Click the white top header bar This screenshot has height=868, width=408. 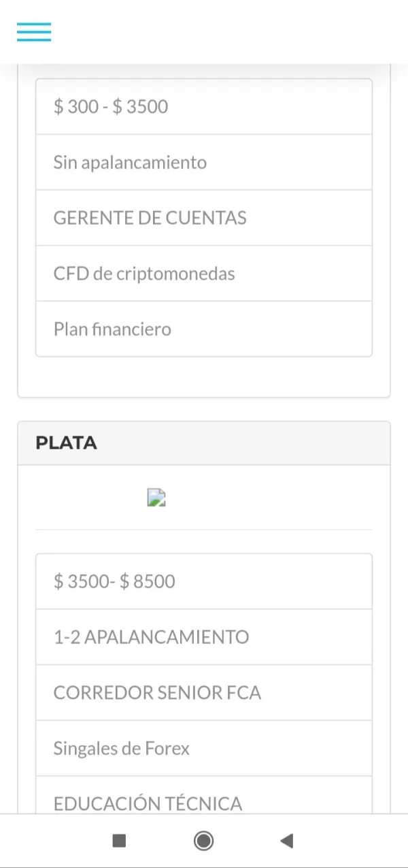click(224, 32)
